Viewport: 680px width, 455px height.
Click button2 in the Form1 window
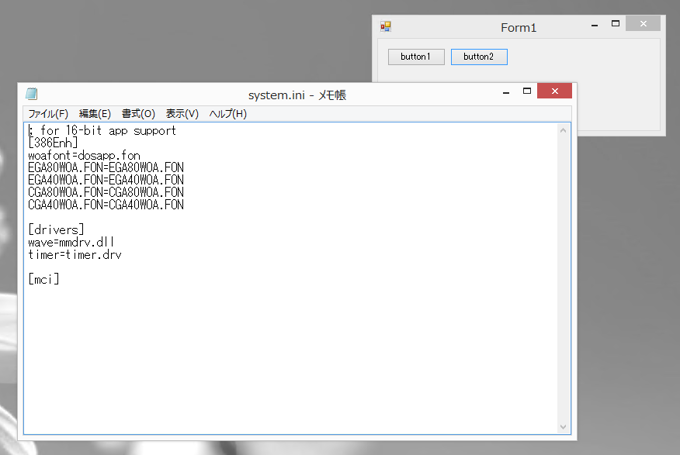coord(479,57)
